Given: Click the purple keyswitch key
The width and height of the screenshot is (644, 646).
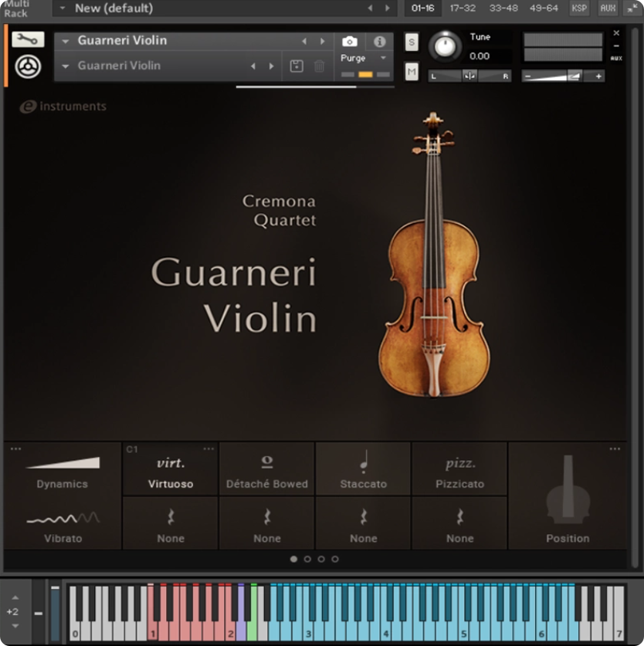Looking at the screenshot, I should point(241,612).
